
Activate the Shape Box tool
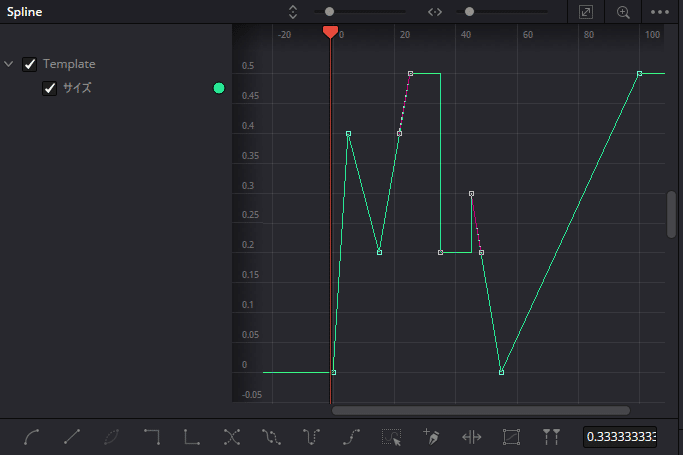pyautogui.click(x=511, y=437)
